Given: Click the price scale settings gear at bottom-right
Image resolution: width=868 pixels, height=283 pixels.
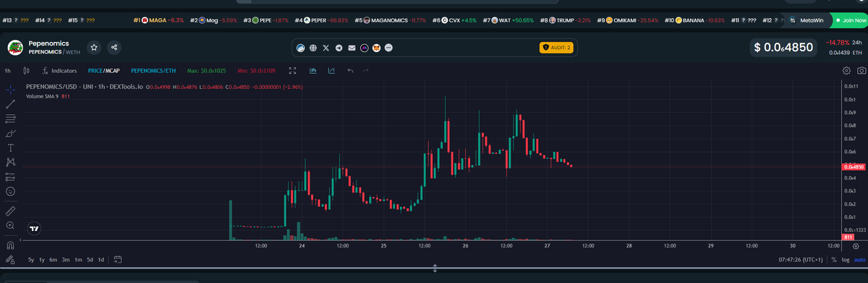Looking at the screenshot, I should tap(855, 246).
